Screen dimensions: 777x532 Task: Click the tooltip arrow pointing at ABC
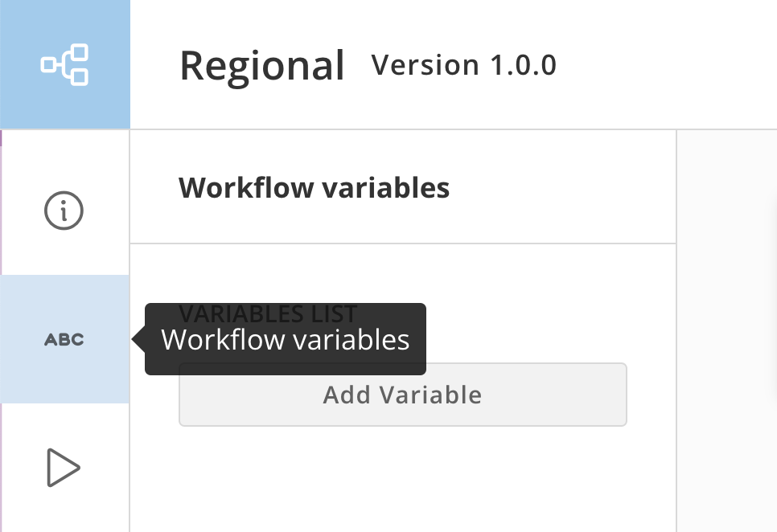pos(138,339)
